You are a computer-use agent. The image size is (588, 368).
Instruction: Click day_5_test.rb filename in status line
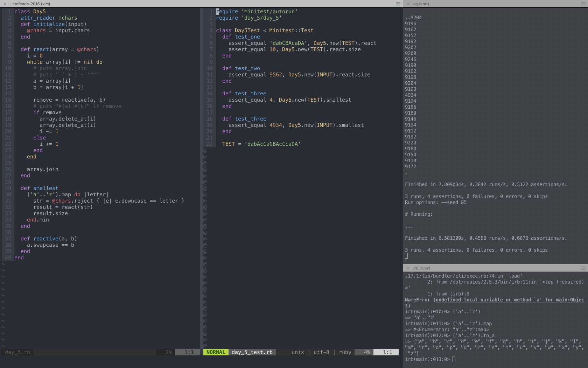(x=252, y=352)
